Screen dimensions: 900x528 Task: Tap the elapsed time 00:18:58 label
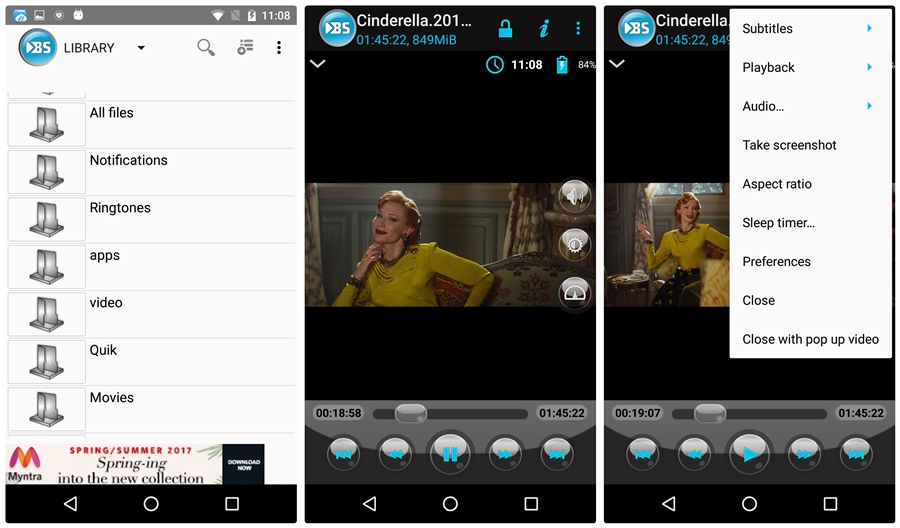339,413
